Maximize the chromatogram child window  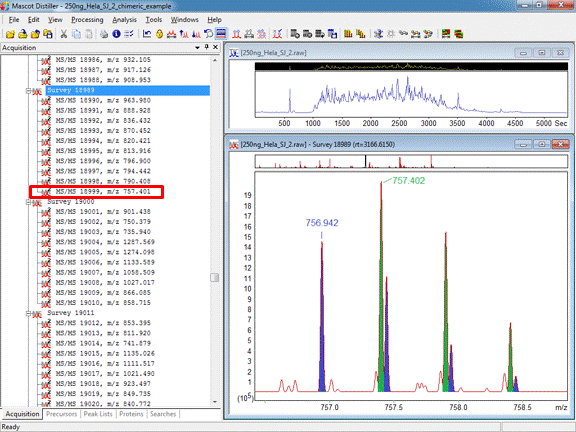pos(542,53)
